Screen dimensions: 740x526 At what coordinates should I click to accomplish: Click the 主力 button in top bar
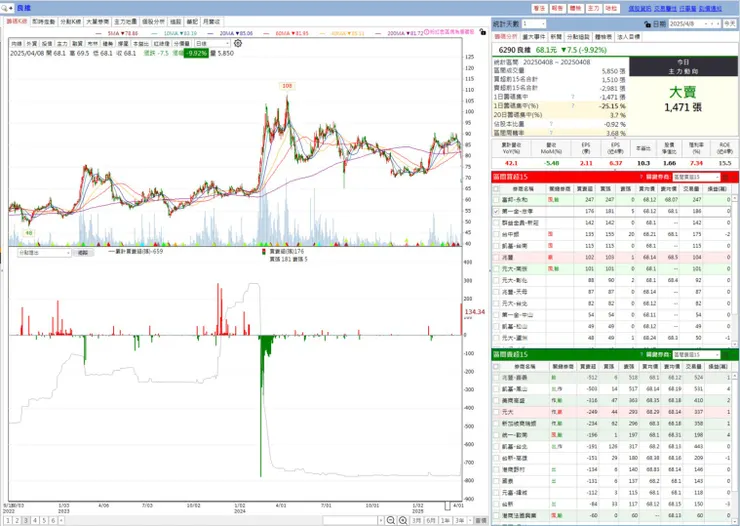[x=593, y=8]
